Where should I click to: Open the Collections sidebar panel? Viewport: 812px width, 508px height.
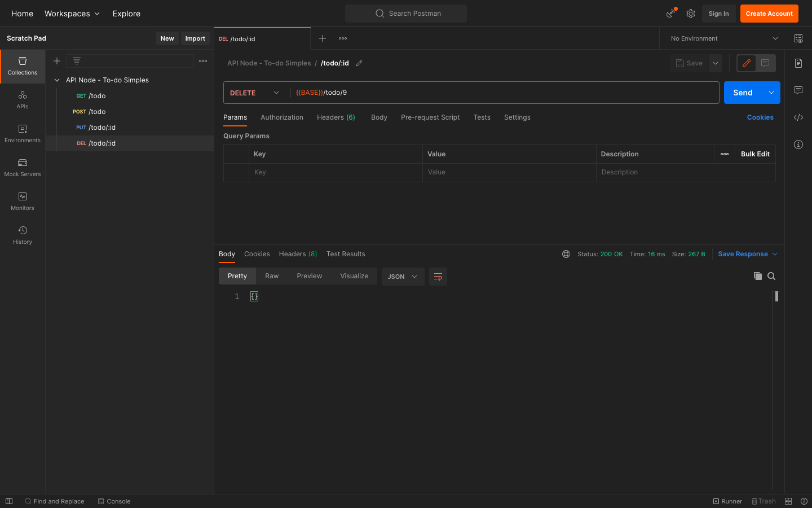23,66
